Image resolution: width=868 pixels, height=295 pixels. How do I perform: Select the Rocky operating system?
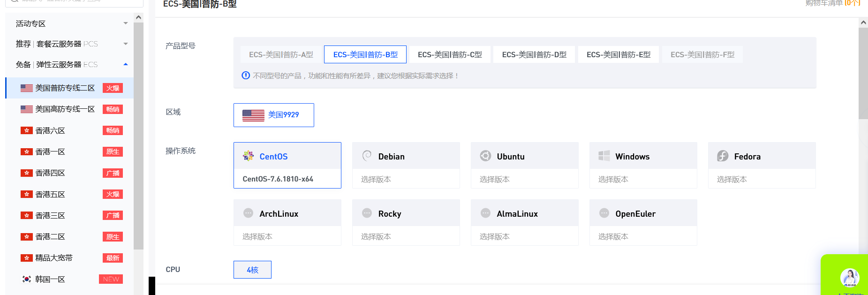pos(406,213)
